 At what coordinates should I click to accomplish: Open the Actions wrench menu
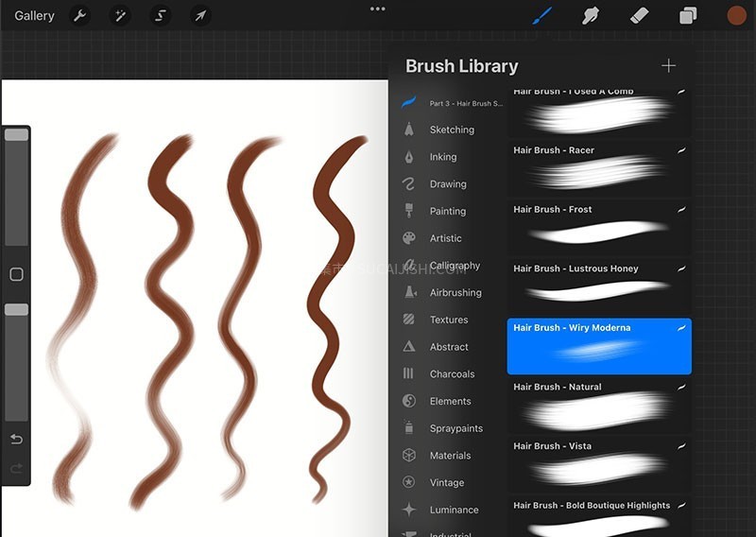pos(79,16)
